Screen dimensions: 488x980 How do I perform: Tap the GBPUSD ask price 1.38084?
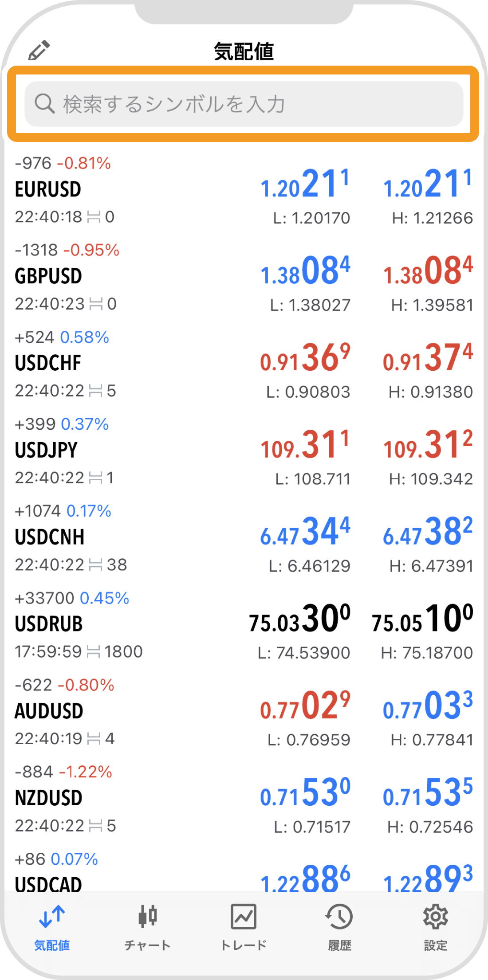(428, 270)
